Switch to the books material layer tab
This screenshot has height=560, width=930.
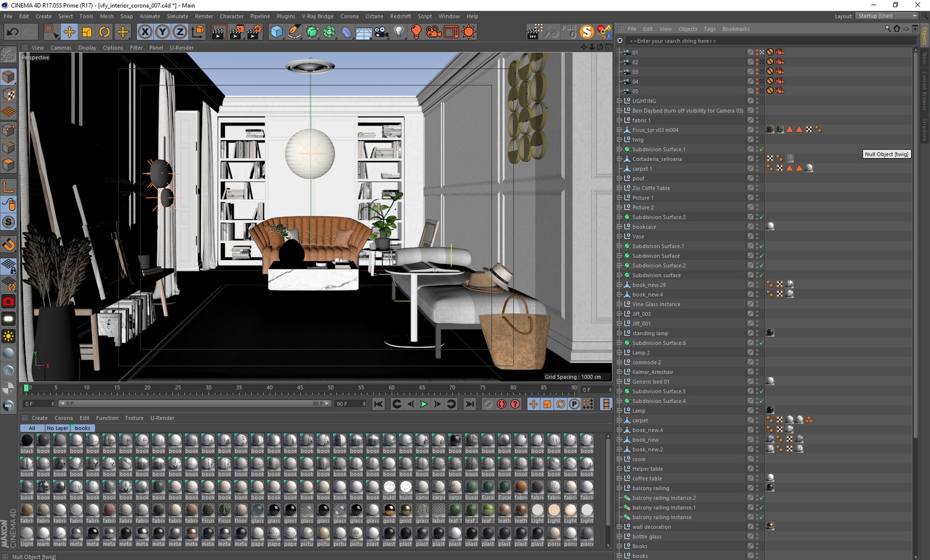(x=83, y=428)
